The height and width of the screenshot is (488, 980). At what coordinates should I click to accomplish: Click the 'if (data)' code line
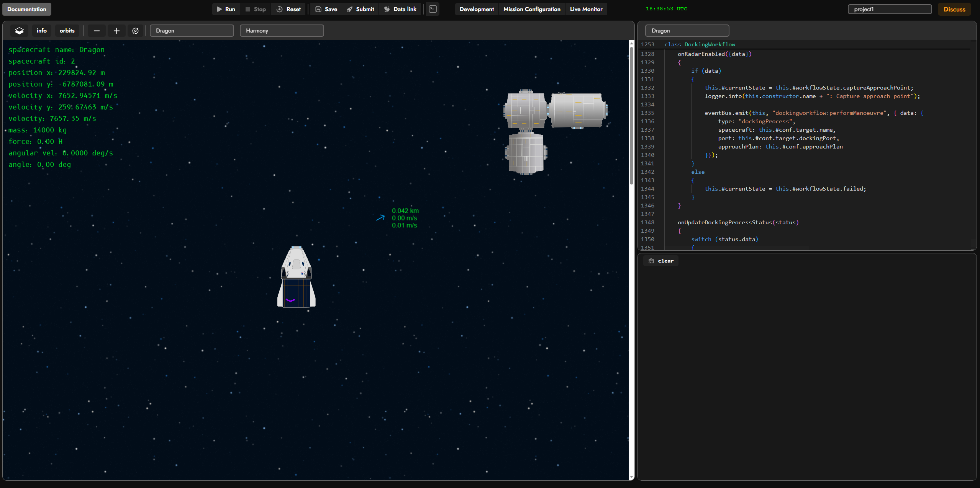point(706,71)
